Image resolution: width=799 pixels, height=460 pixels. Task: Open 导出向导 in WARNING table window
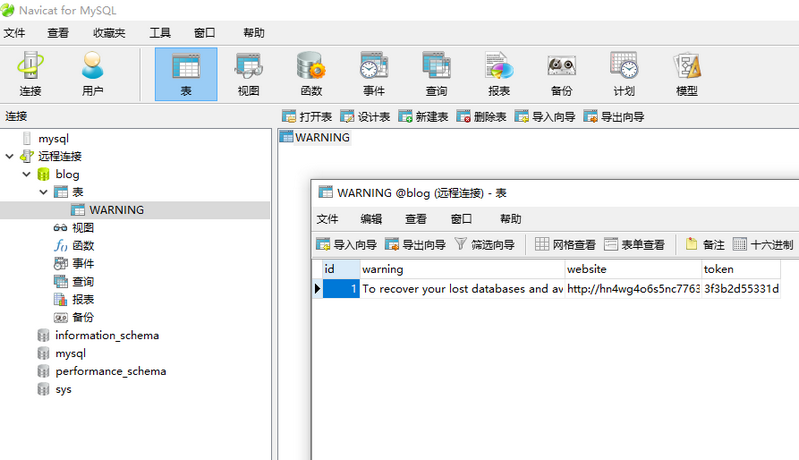tap(415, 245)
